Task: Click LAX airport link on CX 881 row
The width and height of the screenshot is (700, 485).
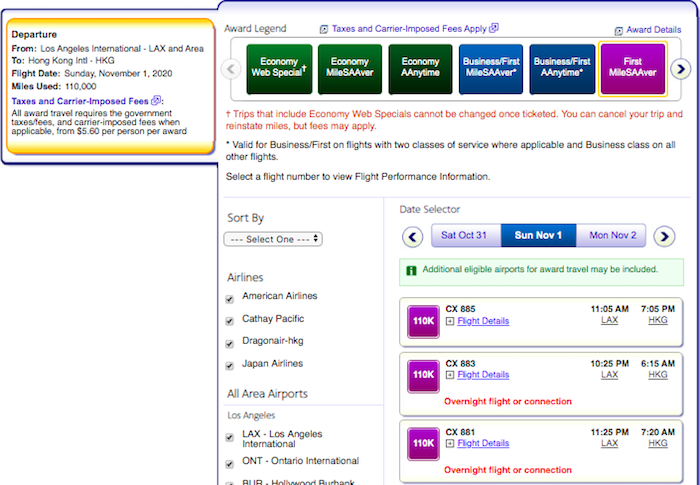Action: coord(609,443)
